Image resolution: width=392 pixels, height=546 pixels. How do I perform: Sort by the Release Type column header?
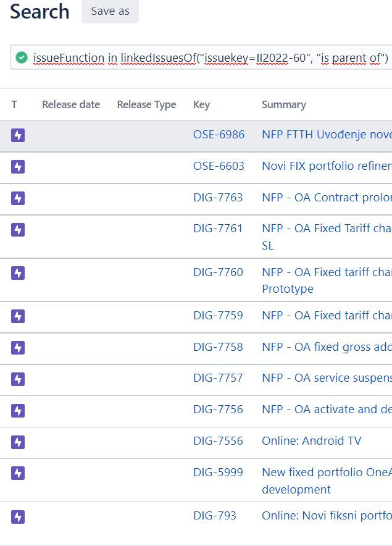click(x=146, y=104)
